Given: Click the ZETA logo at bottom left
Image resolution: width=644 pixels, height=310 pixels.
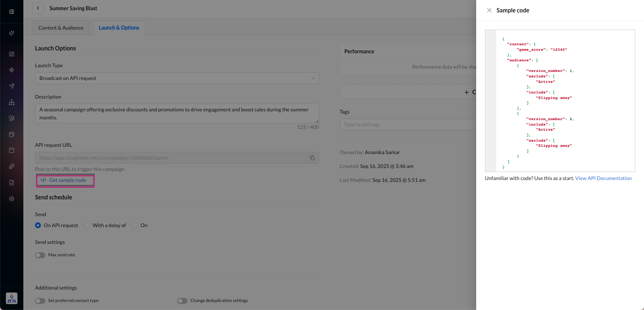Looking at the screenshot, I should coord(12,298).
